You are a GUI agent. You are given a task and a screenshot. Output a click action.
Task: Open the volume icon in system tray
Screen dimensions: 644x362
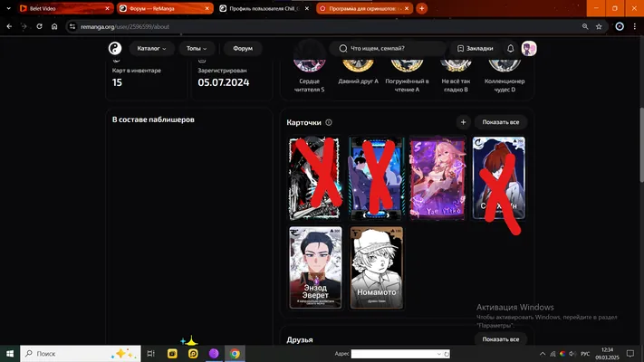point(572,353)
